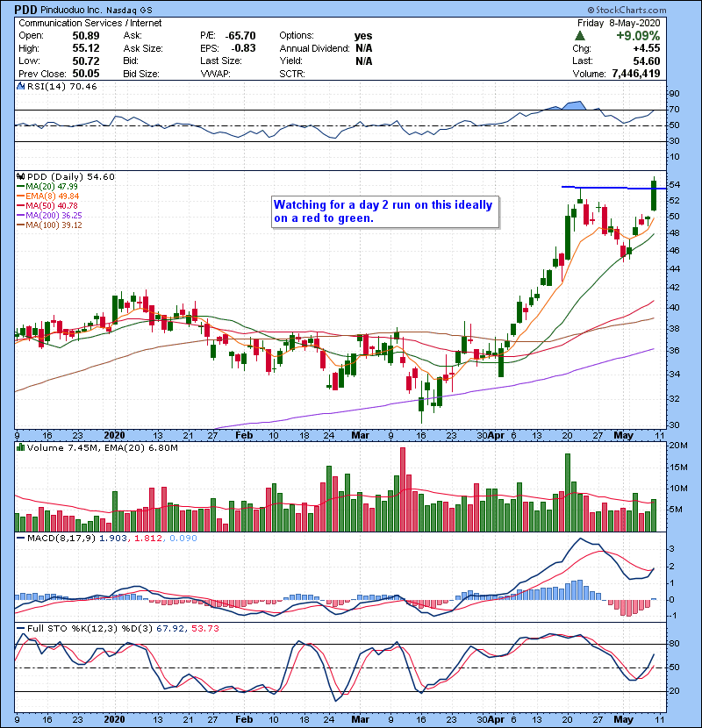Click the MACD histogram value 0.090
Viewport: 702px width, 728px height.
click(x=183, y=539)
